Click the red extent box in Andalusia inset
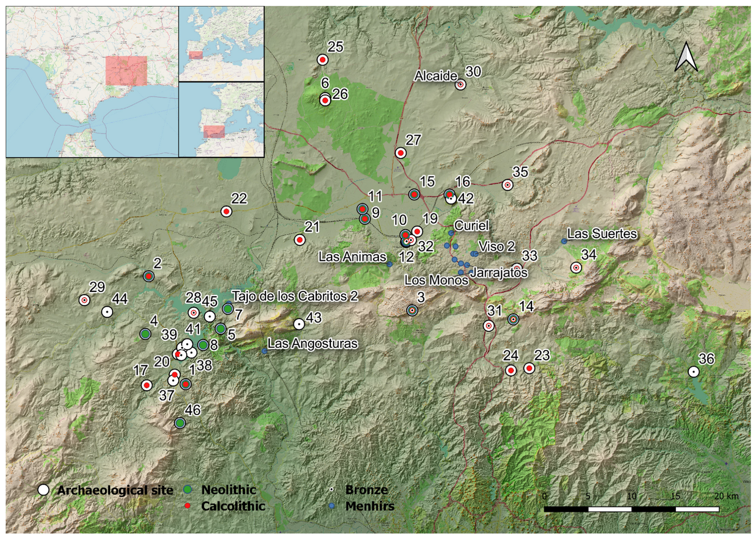Image resolution: width=756 pixels, height=540 pixels. tap(126, 71)
